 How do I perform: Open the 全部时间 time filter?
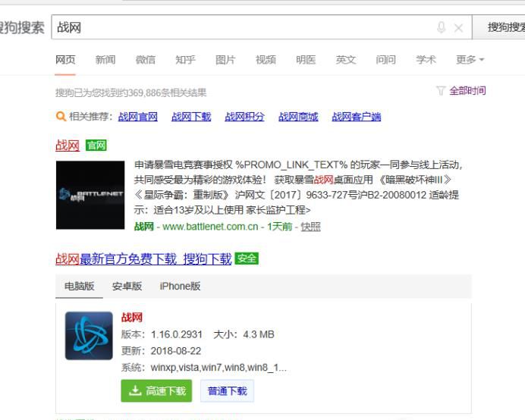pyautogui.click(x=467, y=91)
